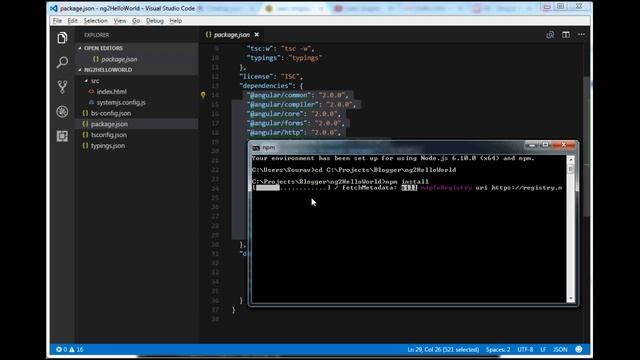Select the package.json editor tab

pyautogui.click(x=231, y=35)
